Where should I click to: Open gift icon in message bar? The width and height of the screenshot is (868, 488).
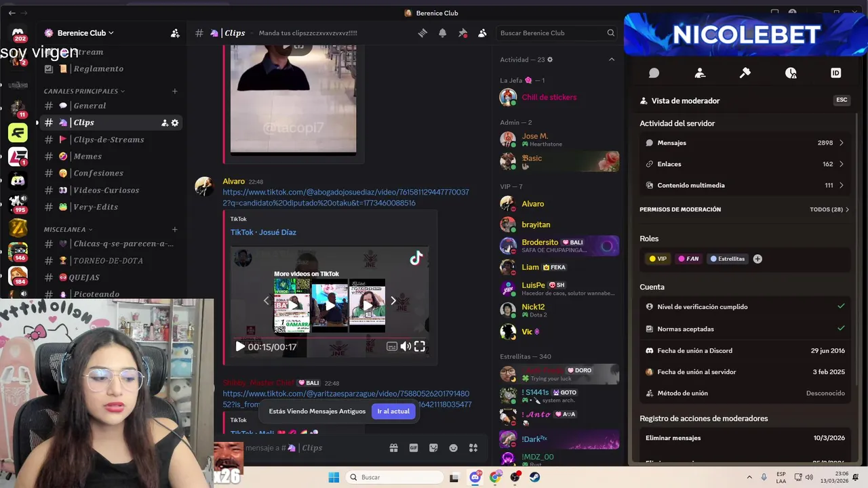(x=393, y=448)
